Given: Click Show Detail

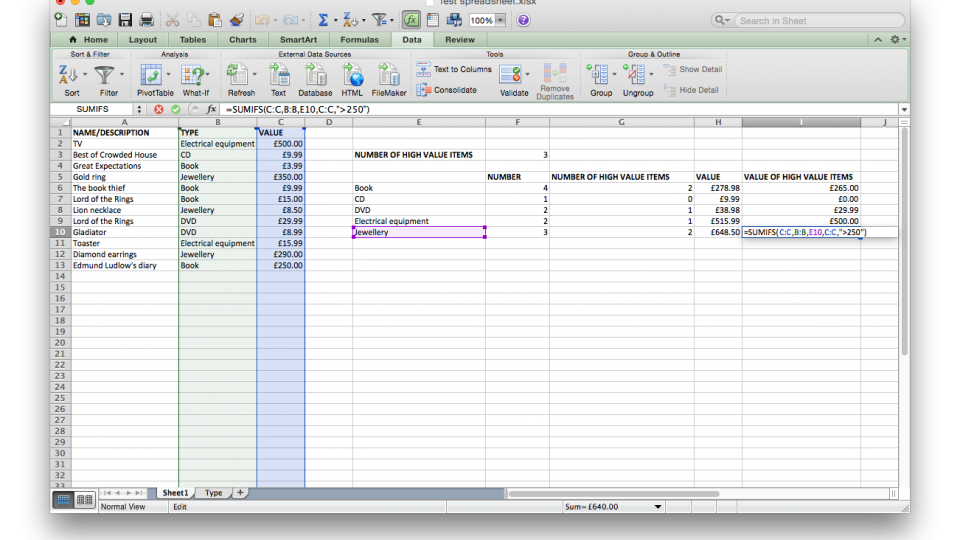Looking at the screenshot, I should point(692,69).
